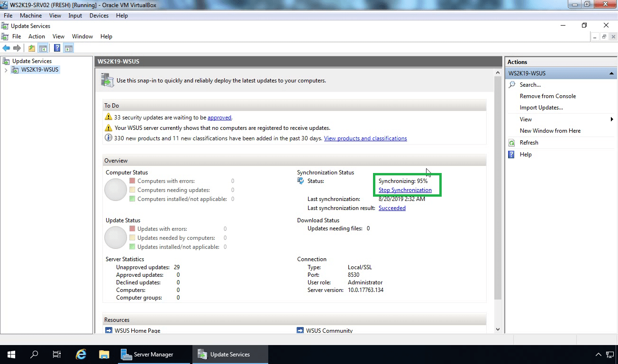Toggle Show/Hide Action Pane toolbar icon
Screen dimensions: 618x364
point(68,48)
